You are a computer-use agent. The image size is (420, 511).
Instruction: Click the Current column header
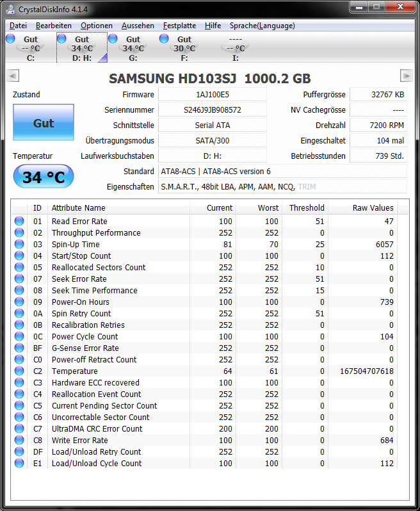(x=213, y=208)
